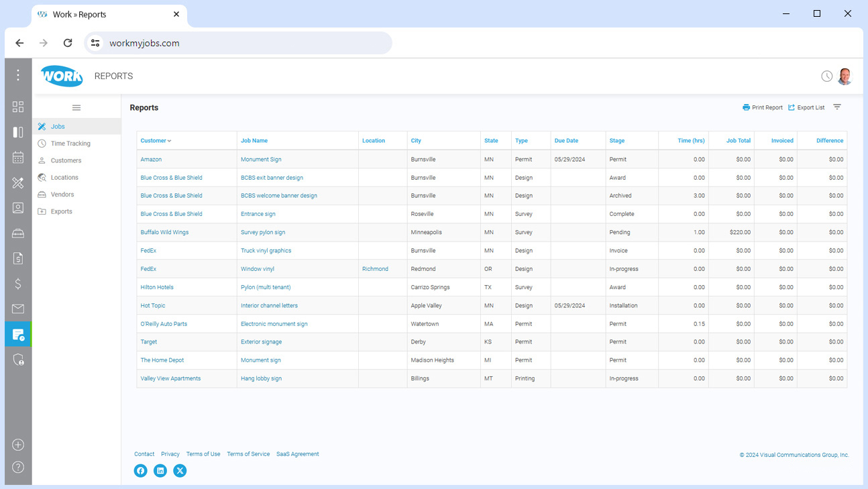The image size is (868, 489).
Task: Sort by the Stage column header
Action: pyautogui.click(x=617, y=141)
